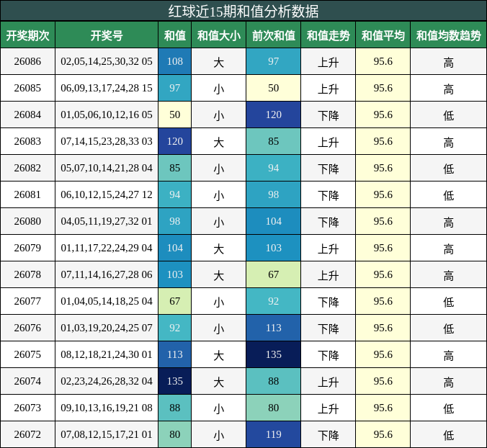Click numbers 09,10,13,16,19,21 08
This screenshot has height=448, width=487.
tap(107, 408)
